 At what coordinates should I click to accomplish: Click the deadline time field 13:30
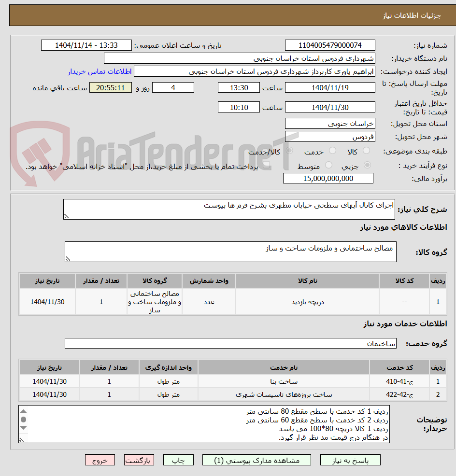[239, 88]
